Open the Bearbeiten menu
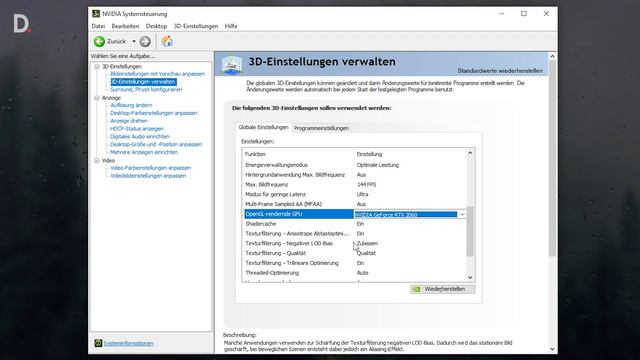The height and width of the screenshot is (360, 640). (125, 26)
